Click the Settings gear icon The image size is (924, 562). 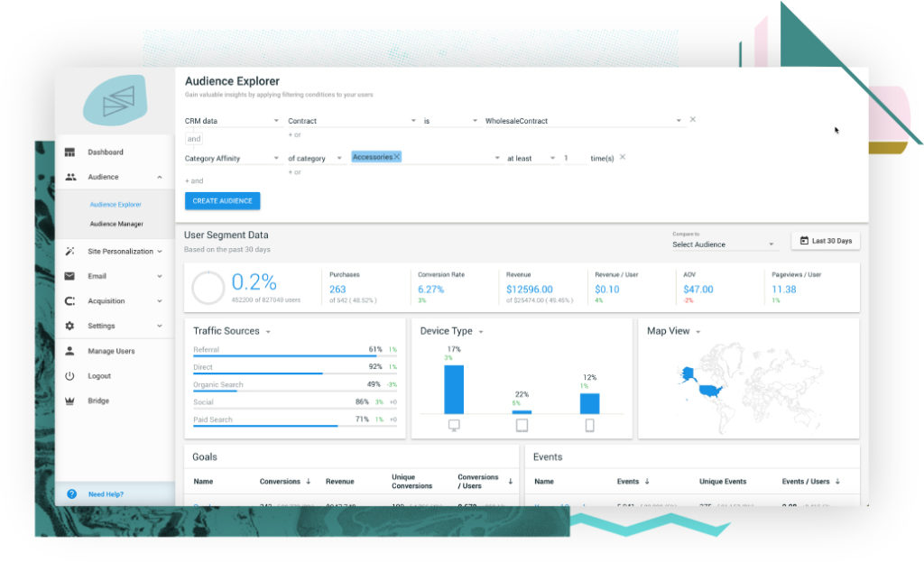tap(69, 326)
